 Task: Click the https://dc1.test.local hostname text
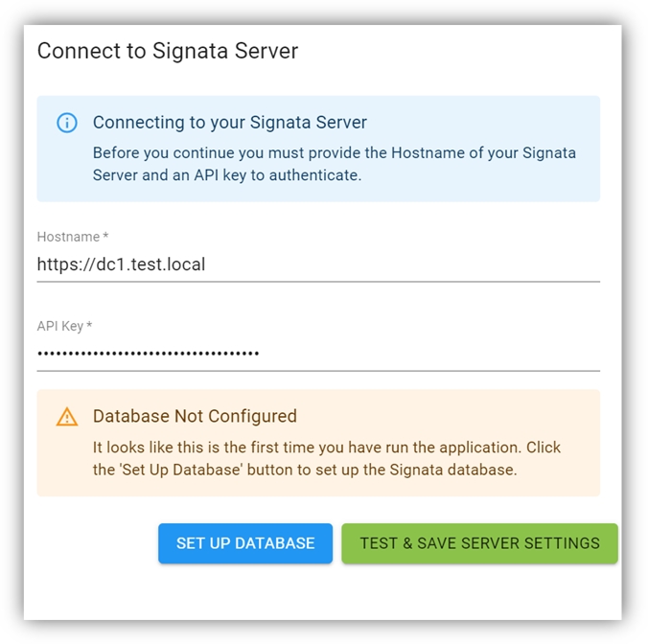pos(121,264)
